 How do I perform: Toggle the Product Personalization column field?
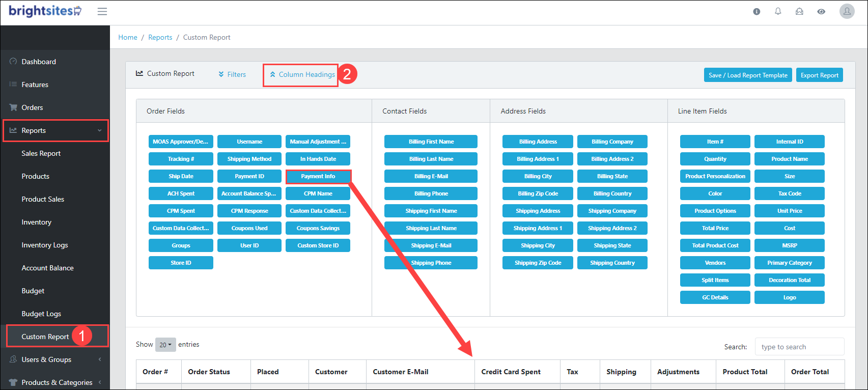point(715,176)
